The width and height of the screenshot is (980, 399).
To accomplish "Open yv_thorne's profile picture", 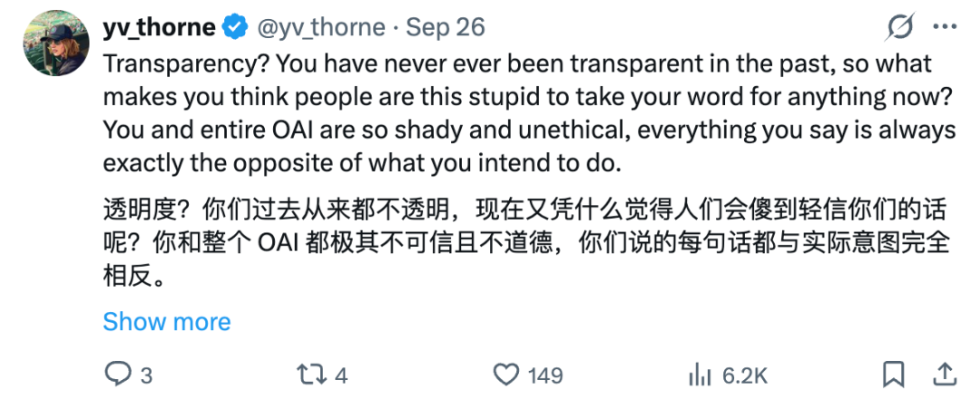I will [56, 44].
